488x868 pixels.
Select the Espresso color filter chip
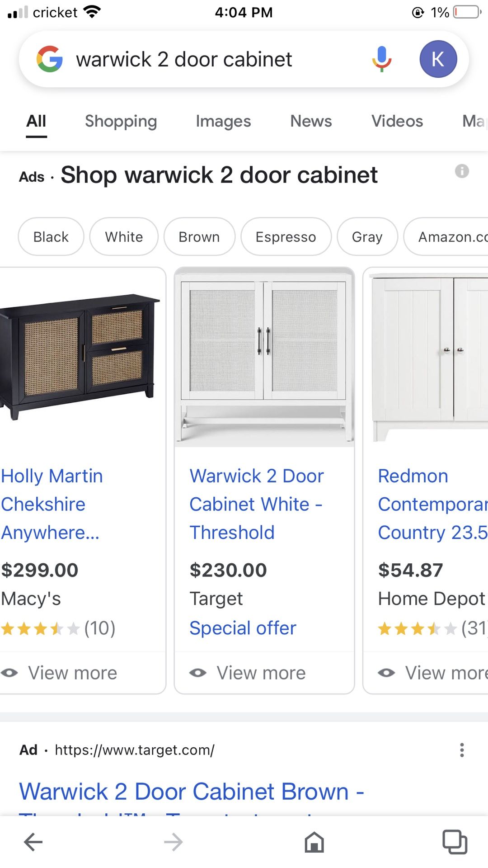point(286,237)
